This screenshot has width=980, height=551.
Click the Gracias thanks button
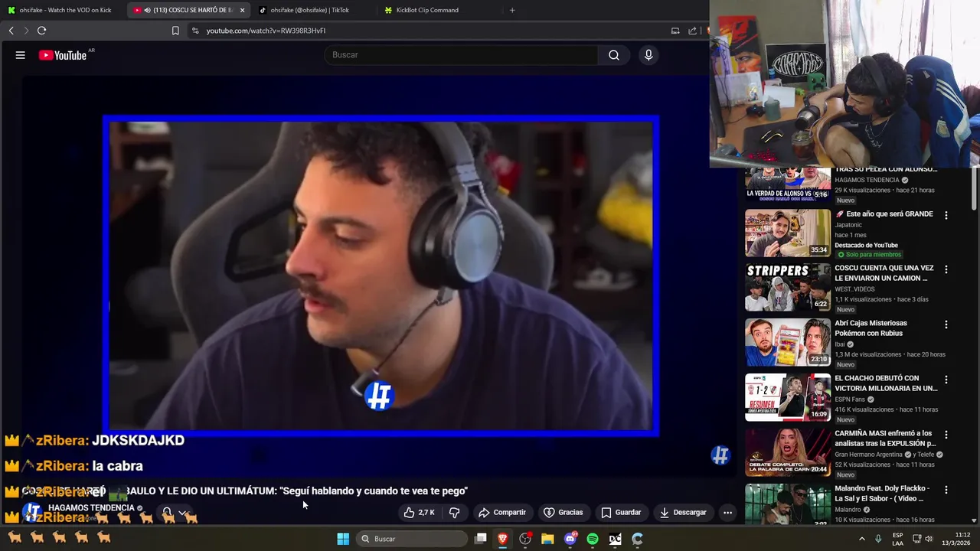point(563,513)
